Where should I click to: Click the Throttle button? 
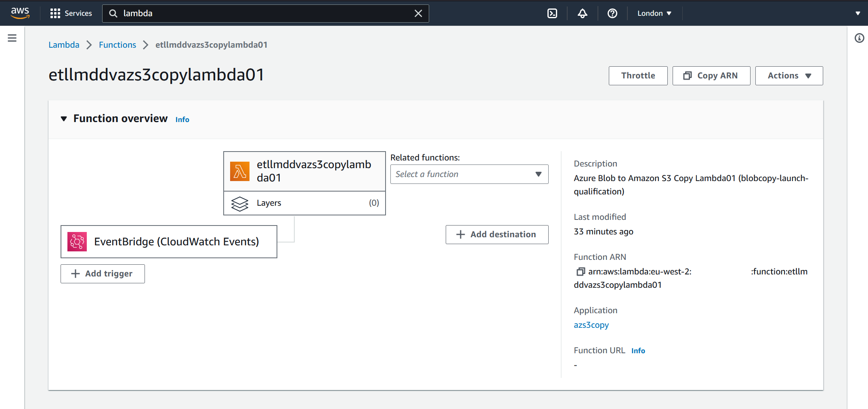(x=638, y=76)
